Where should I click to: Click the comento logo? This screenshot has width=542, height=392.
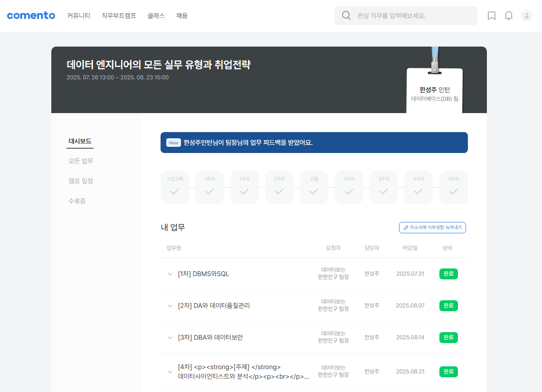coord(31,16)
